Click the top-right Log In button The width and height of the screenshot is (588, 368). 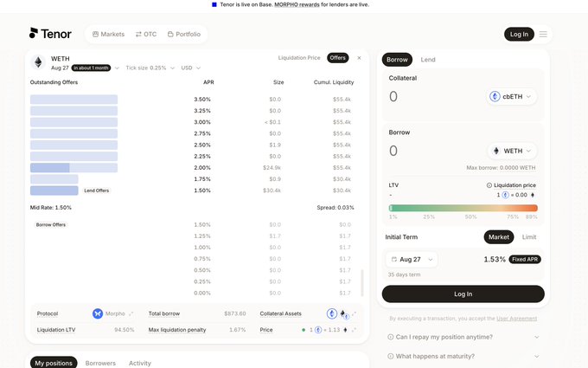point(519,34)
